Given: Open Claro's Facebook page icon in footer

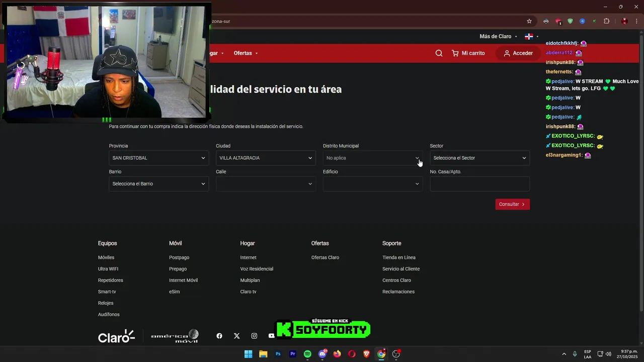Looking at the screenshot, I should [219, 336].
